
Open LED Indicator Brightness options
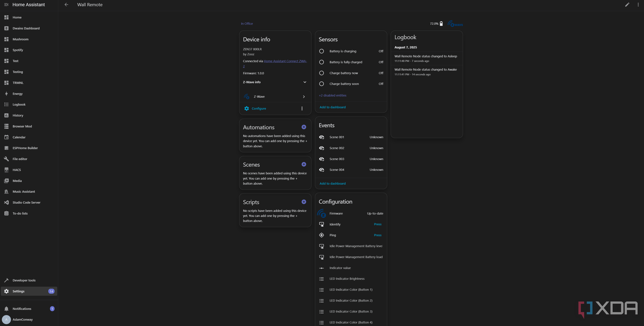coord(351,279)
